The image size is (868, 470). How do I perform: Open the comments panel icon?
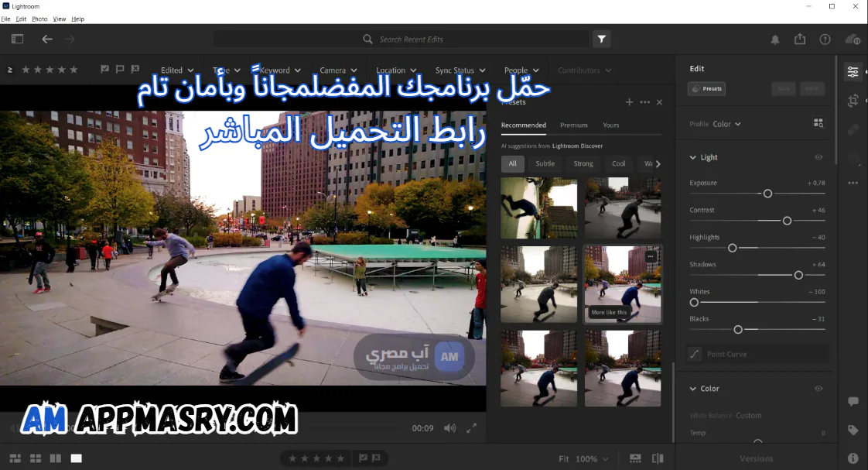[853, 401]
